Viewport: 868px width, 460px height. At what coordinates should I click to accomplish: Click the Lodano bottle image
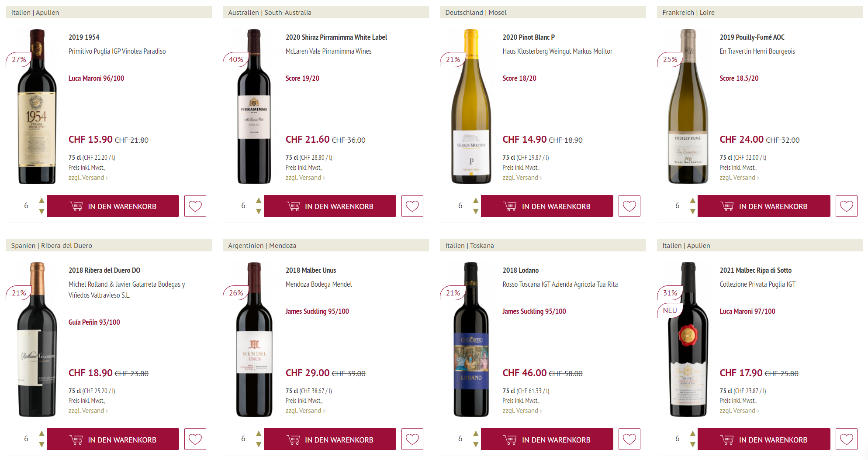coord(470,340)
